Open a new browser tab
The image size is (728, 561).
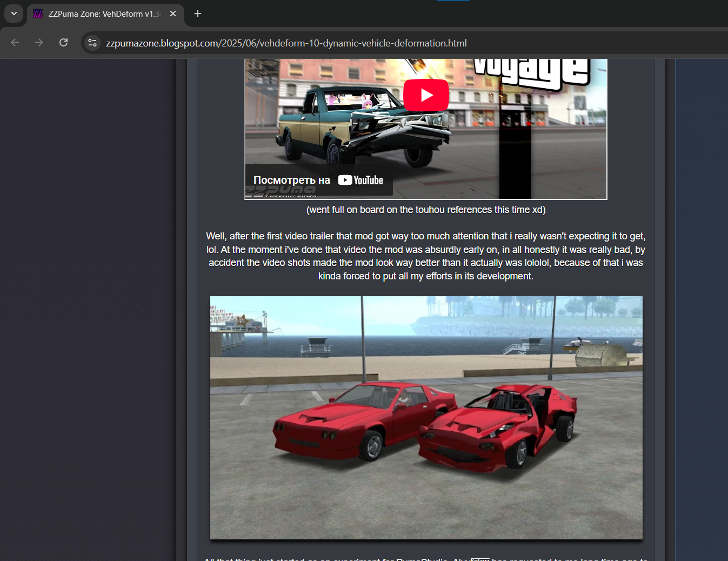tap(198, 14)
